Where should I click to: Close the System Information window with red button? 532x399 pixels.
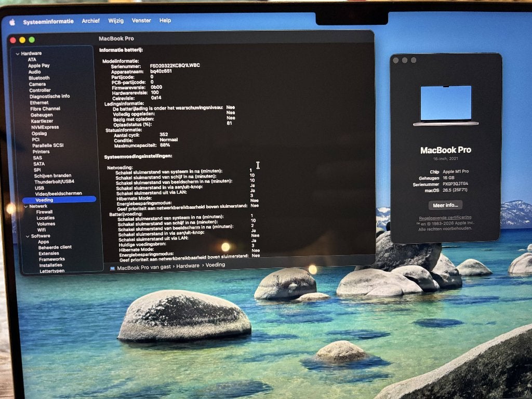coord(13,40)
